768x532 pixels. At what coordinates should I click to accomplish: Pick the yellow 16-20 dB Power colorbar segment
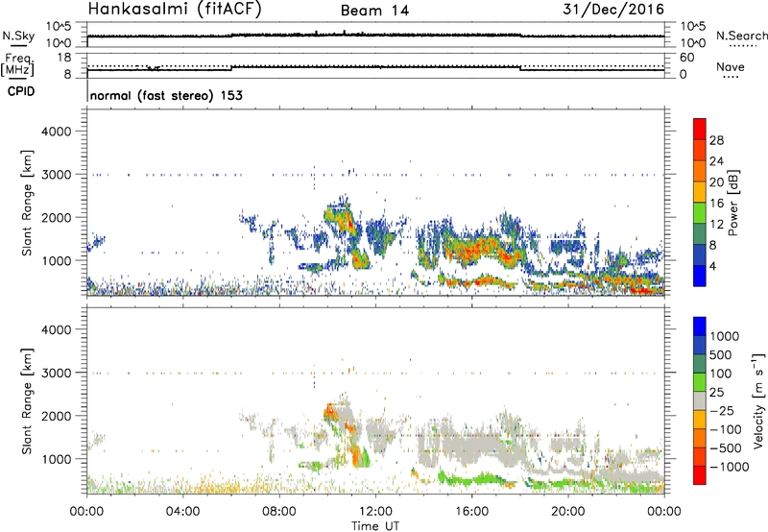tap(700, 192)
